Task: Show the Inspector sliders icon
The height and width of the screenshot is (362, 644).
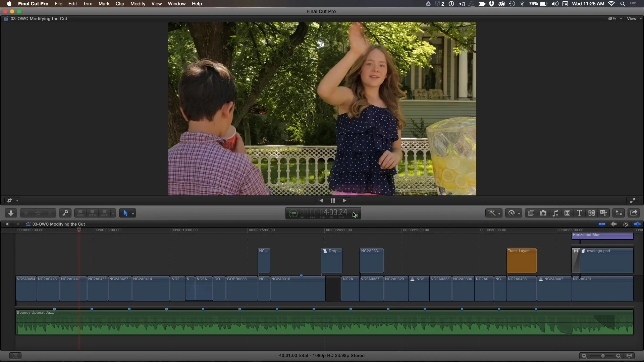Action: (619, 213)
